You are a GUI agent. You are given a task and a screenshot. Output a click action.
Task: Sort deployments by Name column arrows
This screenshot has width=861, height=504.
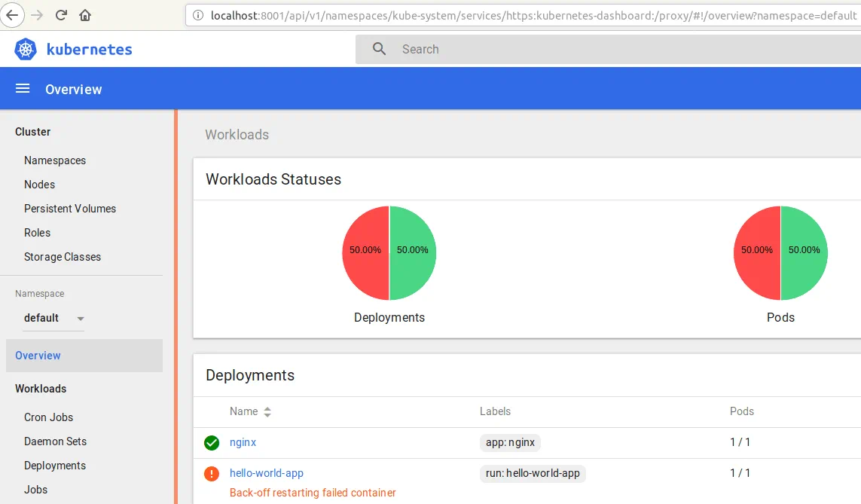267,412
